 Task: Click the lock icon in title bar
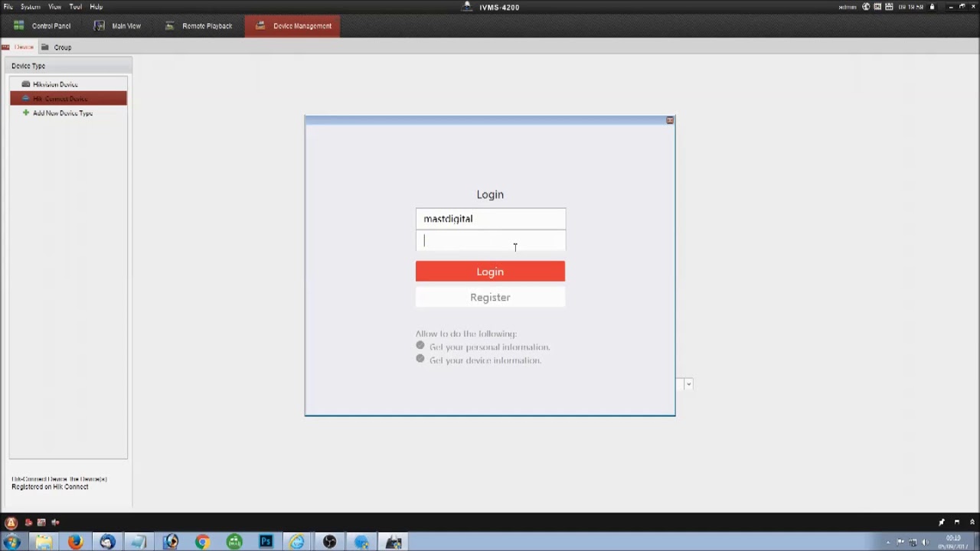coord(932,7)
